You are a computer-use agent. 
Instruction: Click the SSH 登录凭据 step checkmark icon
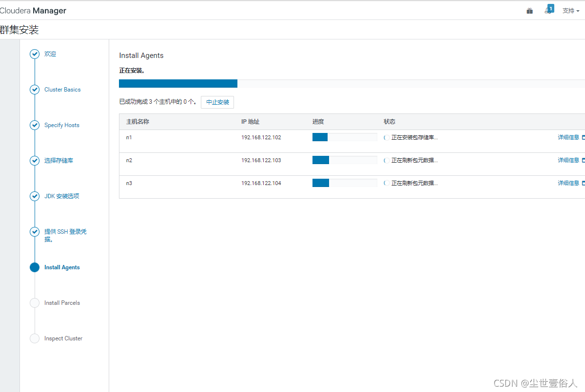pyautogui.click(x=35, y=232)
